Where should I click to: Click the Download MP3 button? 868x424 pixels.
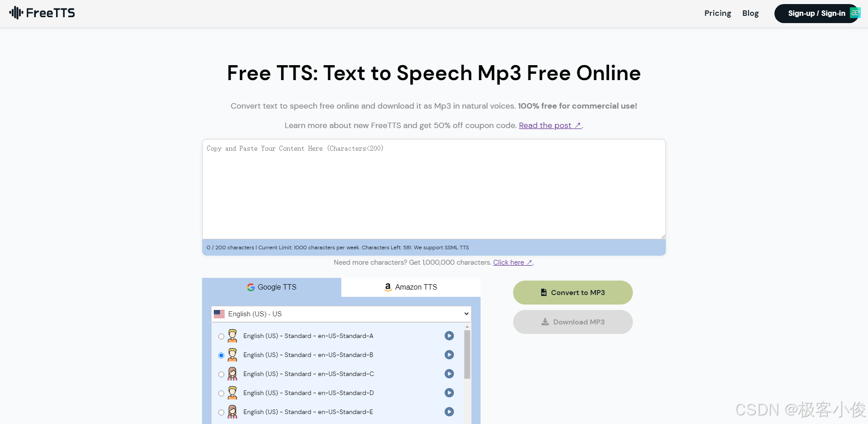(573, 322)
